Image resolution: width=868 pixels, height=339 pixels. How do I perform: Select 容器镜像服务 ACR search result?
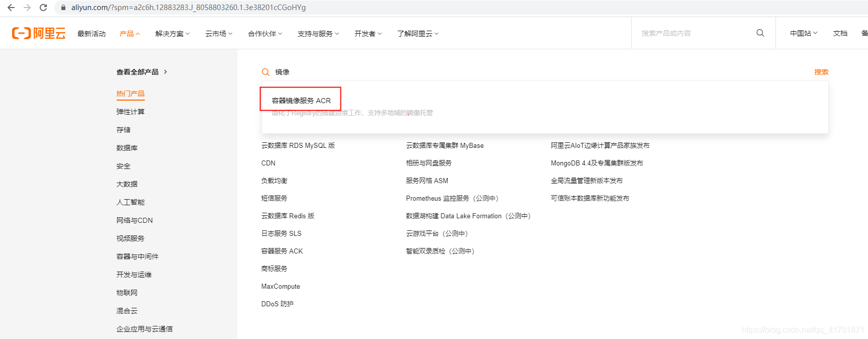click(x=301, y=101)
